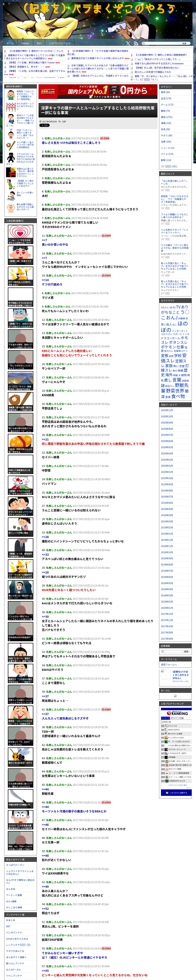Open popular article thumbnail with pink heart
Image resolution: width=196 pixels, height=980 pixels.
21,235
